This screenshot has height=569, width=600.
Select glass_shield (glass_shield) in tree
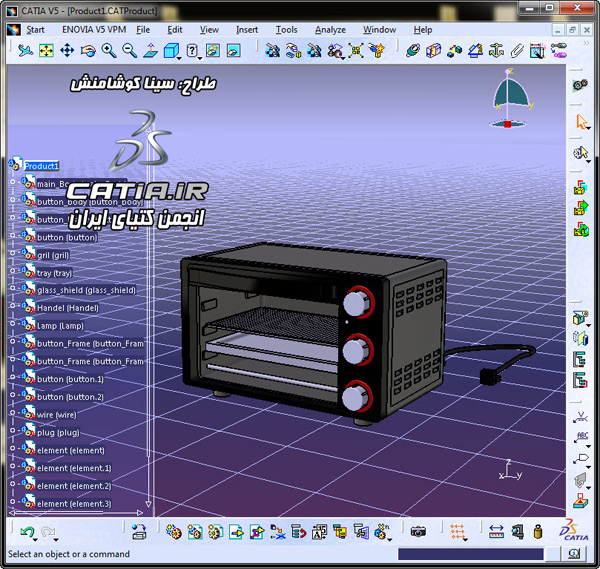point(86,290)
